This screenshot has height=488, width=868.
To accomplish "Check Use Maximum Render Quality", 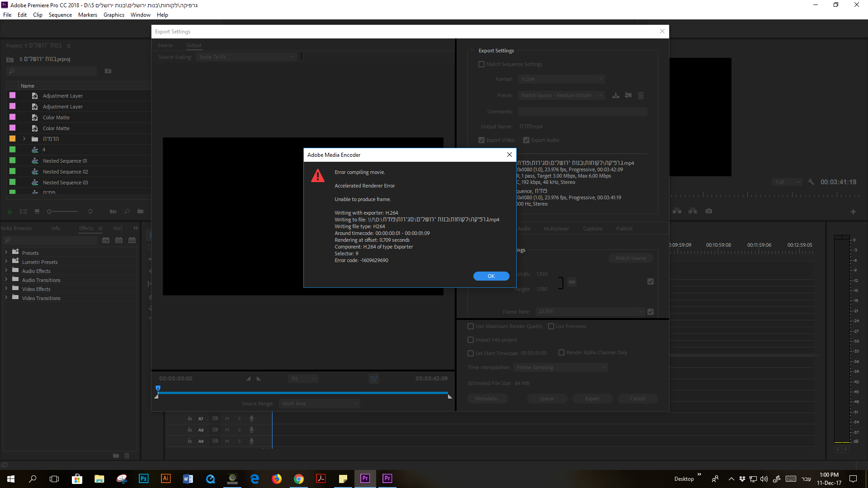I will click(471, 326).
